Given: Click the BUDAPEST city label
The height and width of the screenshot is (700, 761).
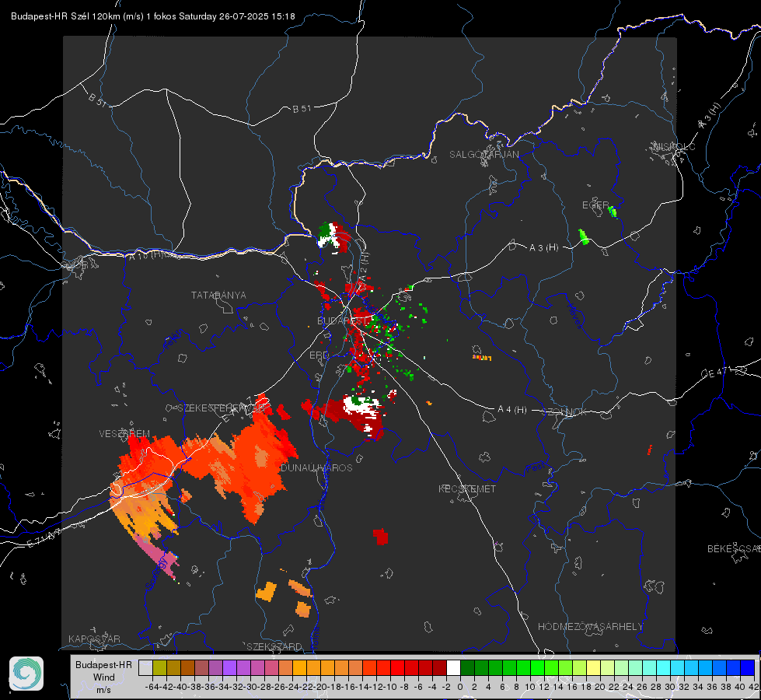Looking at the screenshot, I should coord(341,321).
